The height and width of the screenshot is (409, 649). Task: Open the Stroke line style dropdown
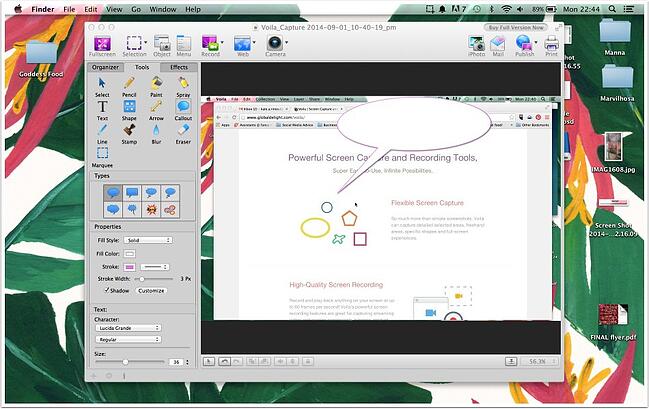pyautogui.click(x=154, y=267)
